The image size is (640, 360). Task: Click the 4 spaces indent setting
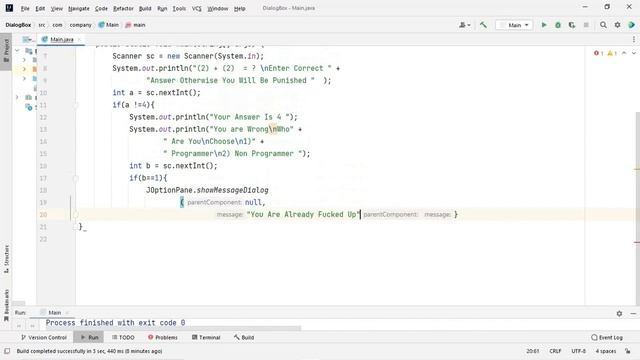[606, 351]
